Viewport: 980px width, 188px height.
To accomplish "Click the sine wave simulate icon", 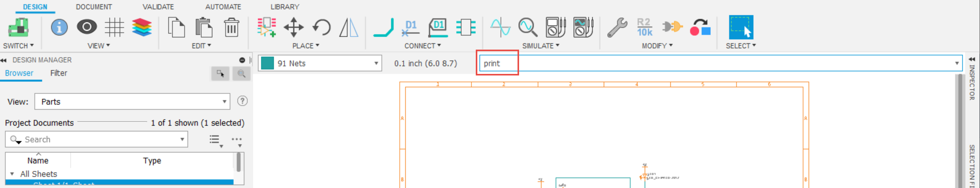I will point(500,27).
